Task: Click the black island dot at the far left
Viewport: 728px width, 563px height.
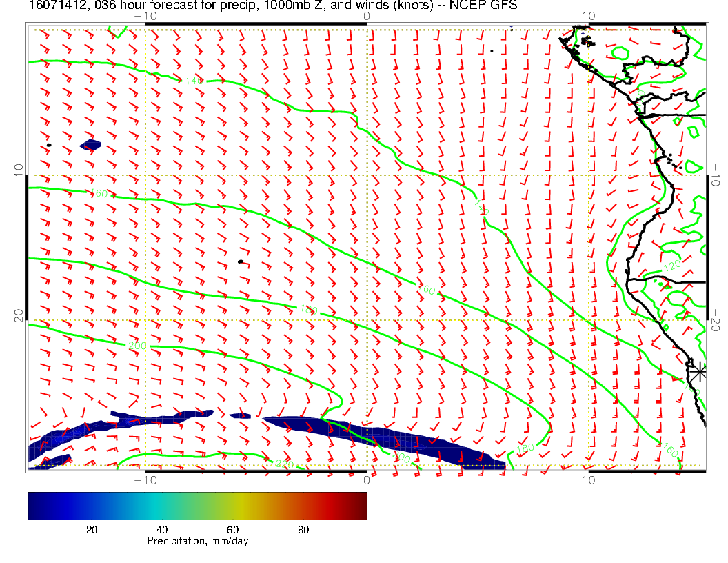Action: 49,145
